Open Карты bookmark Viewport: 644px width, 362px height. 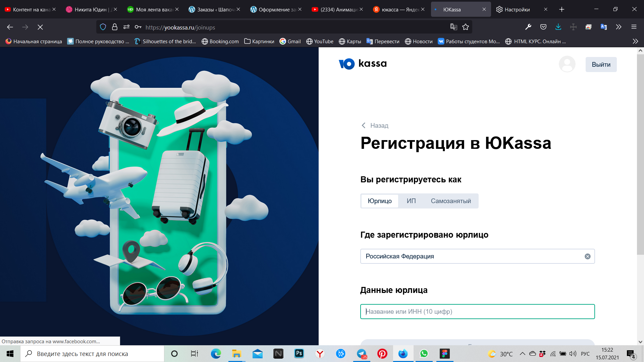pos(350,42)
